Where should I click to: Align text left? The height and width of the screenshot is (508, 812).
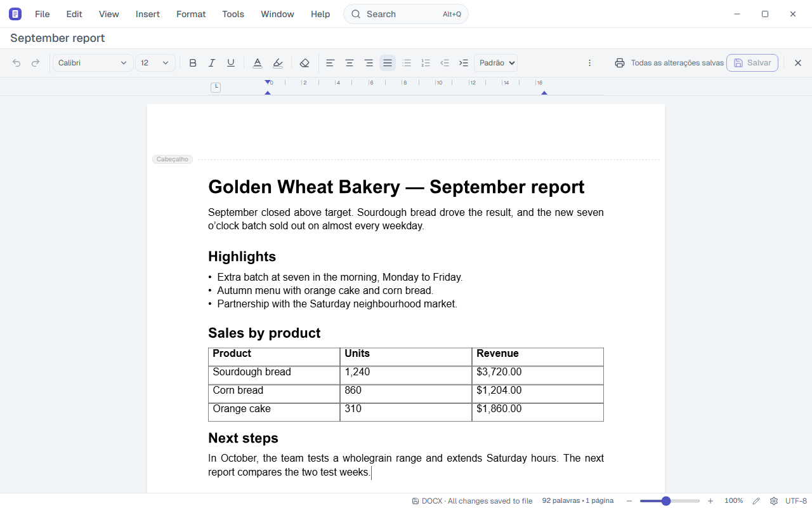[331, 63]
